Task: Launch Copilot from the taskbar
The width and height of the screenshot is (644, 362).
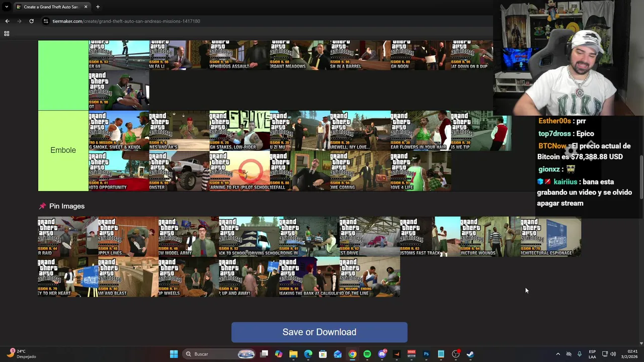Action: [279, 354]
